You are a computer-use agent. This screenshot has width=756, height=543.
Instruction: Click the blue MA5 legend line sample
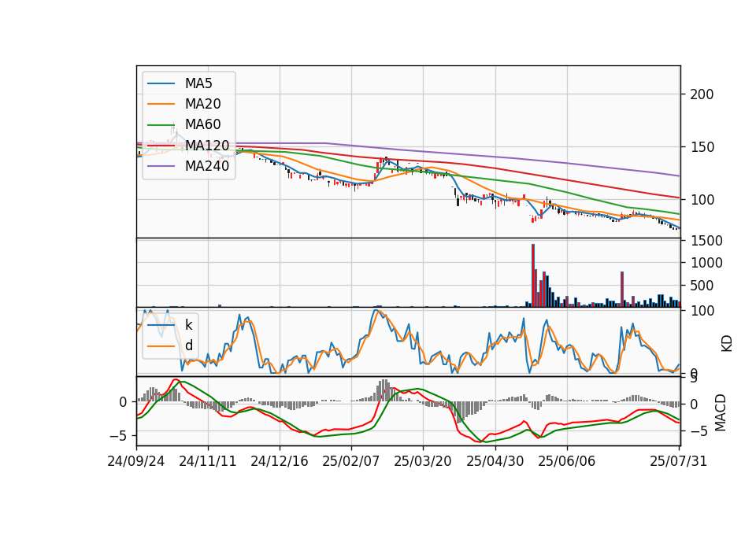(161, 83)
